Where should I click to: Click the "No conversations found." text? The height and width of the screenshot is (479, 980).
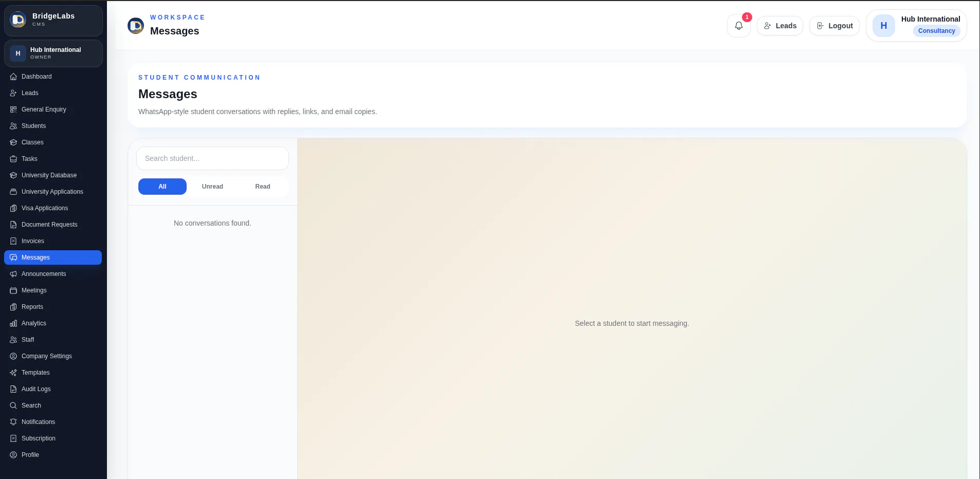212,223
